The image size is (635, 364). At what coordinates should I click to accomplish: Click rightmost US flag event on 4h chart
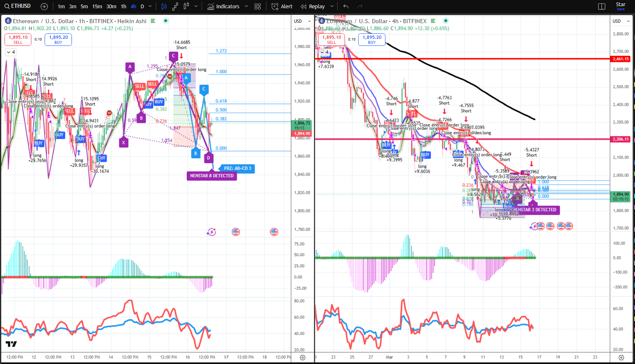tap(569, 226)
